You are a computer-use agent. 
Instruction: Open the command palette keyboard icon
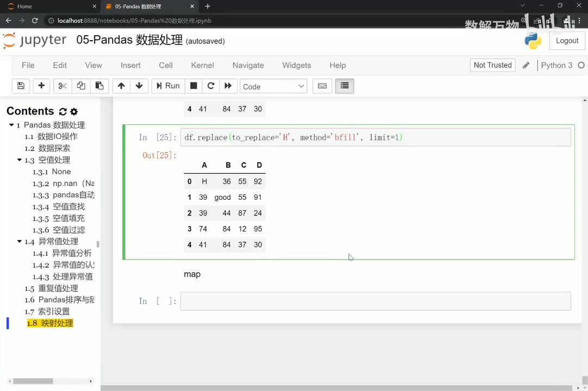point(322,86)
